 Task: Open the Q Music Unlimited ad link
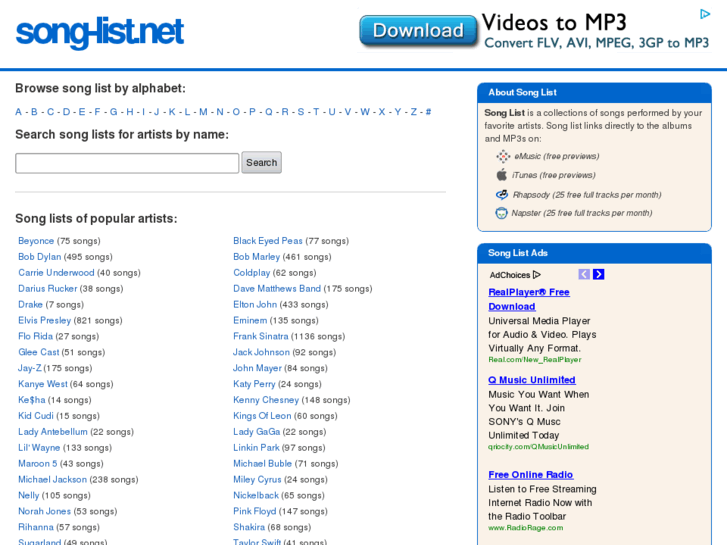tap(532, 380)
